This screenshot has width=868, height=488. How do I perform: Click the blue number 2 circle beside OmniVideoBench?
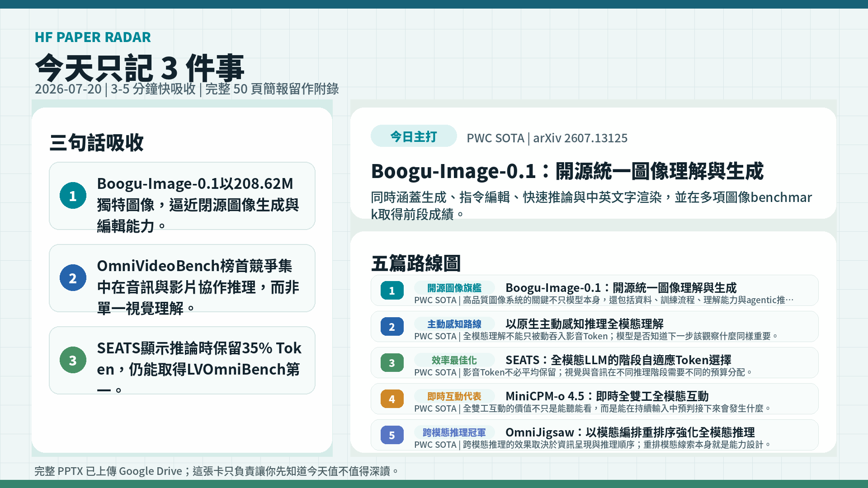click(73, 278)
